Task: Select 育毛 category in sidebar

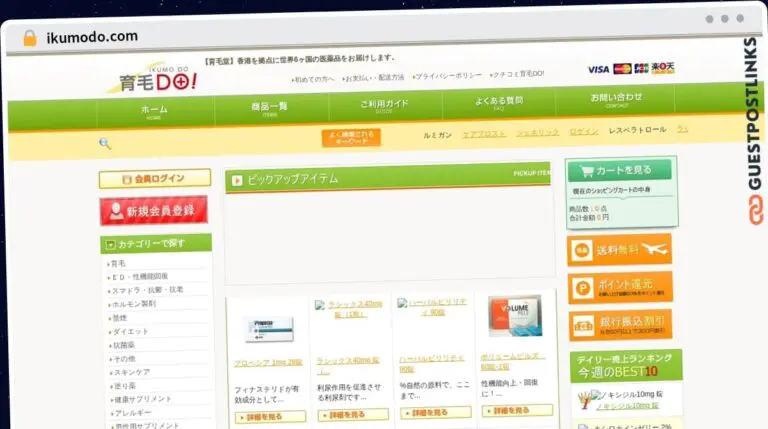Action: coord(118,263)
